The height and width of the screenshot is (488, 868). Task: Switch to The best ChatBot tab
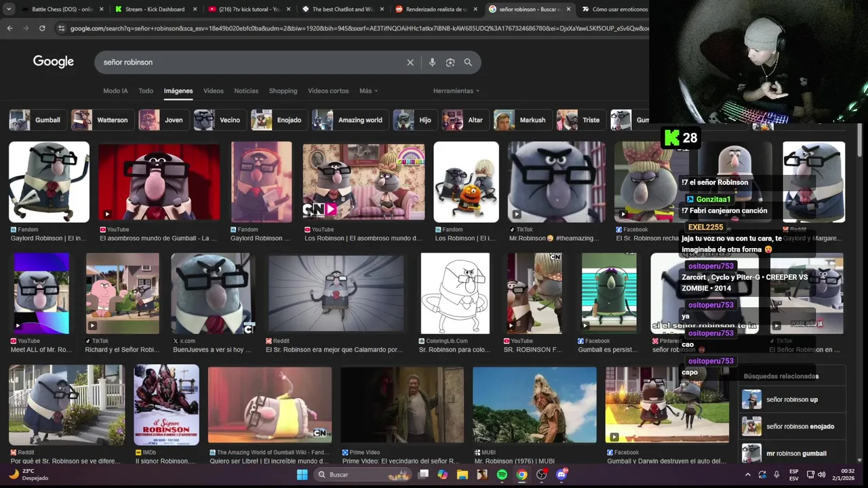342,9
